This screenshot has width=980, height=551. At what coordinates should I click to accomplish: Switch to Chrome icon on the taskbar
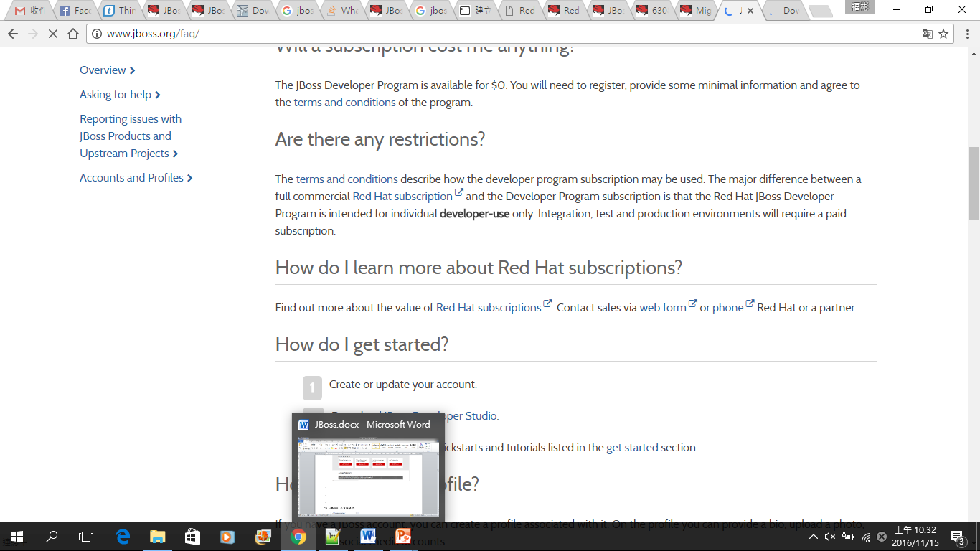[298, 537]
